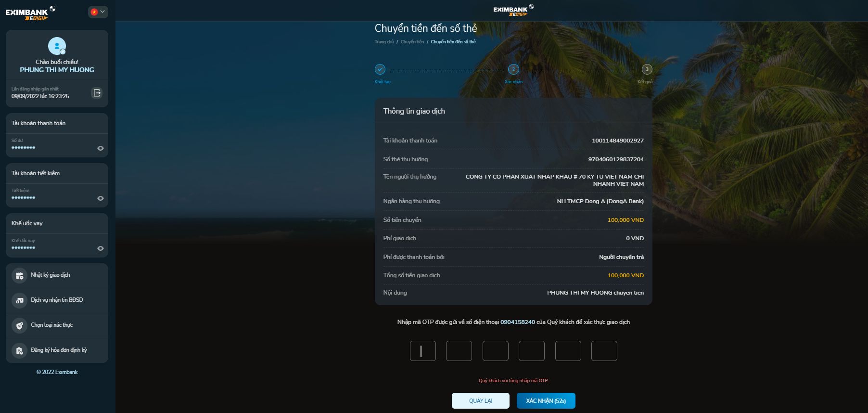Click the Đăng ký hóa đơn định kỳ icon
The height and width of the screenshot is (413, 868).
coord(19,350)
